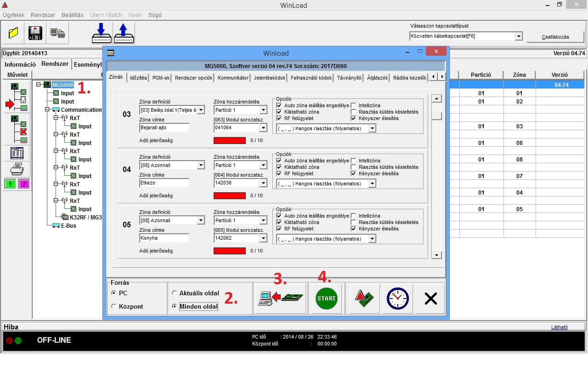Screen dimensions: 588x368
Task: Click the zone list scrollbar down arrow
Action: pyautogui.click(x=437, y=255)
